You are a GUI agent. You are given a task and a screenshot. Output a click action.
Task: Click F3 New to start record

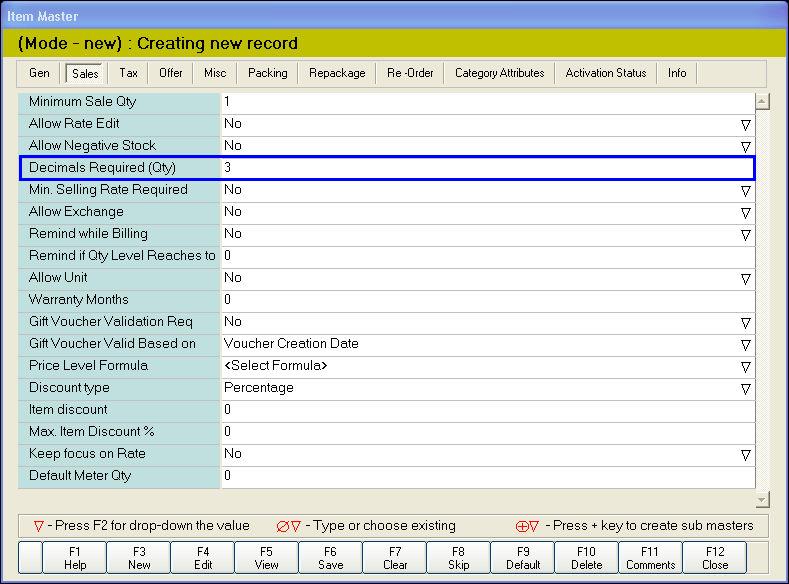pos(139,557)
